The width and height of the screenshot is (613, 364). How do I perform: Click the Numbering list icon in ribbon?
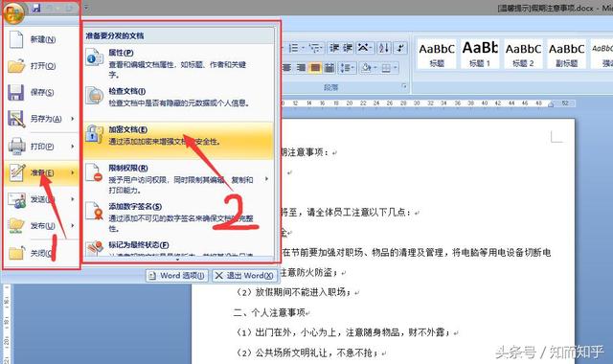293,48
